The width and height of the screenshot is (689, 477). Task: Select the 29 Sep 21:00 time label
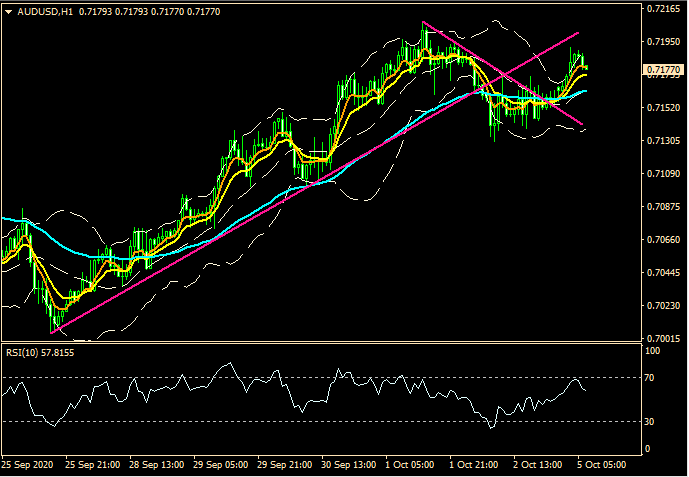click(287, 465)
